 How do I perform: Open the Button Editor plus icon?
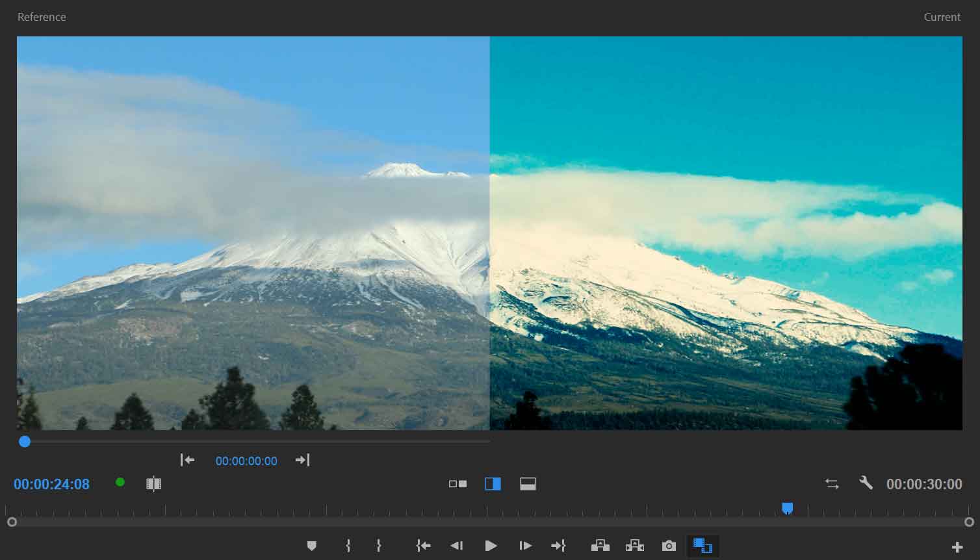click(957, 547)
